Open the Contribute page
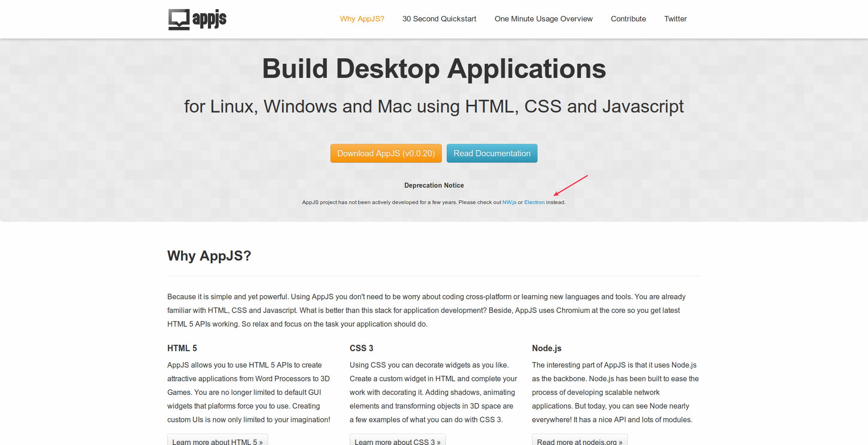 tap(628, 19)
